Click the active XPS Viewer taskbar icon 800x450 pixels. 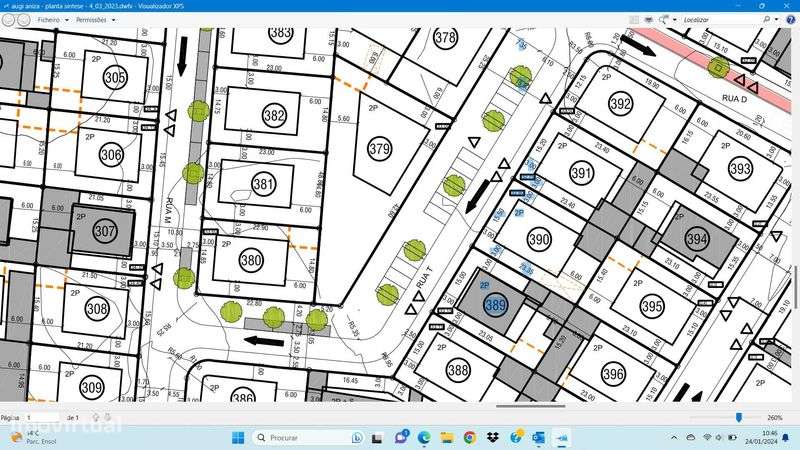(x=561, y=438)
